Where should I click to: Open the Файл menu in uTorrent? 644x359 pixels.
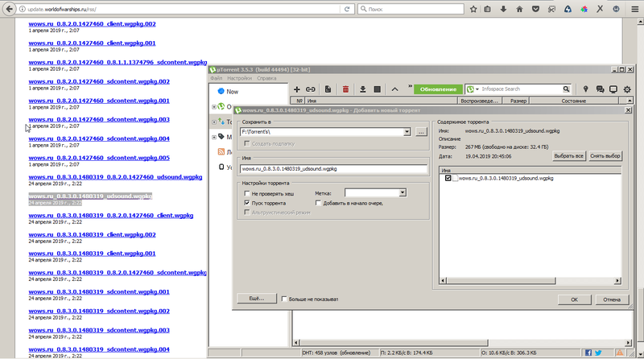(216, 78)
